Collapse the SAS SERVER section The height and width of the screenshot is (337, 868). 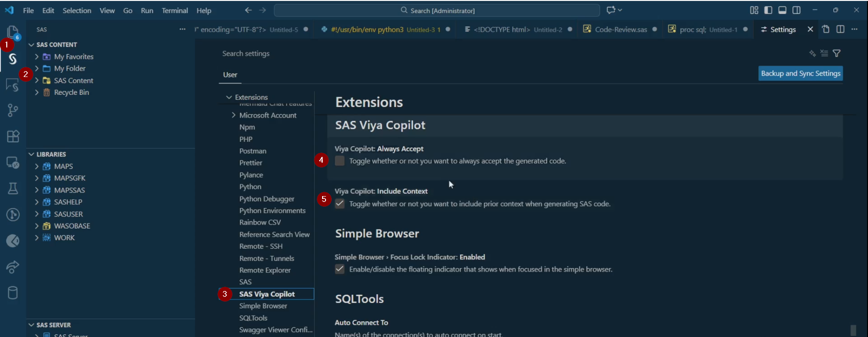31,325
